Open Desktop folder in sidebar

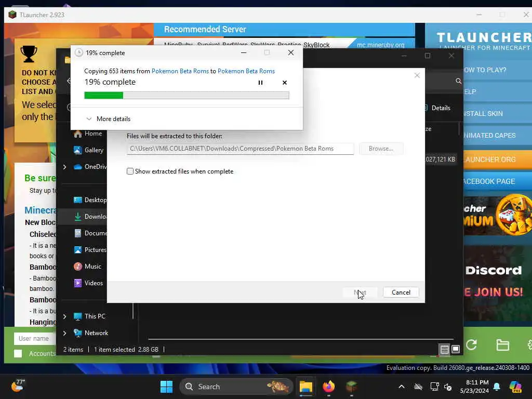(90, 200)
